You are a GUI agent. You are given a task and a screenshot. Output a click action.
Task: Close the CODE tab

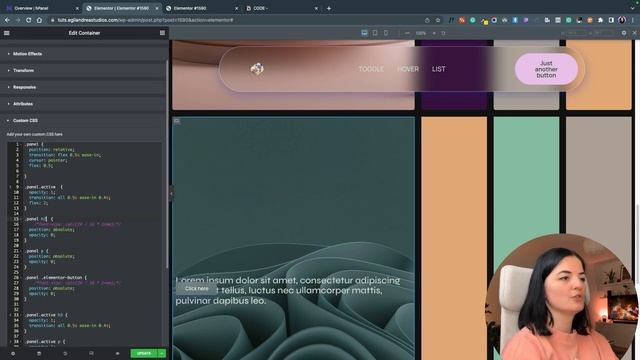tap(316, 8)
